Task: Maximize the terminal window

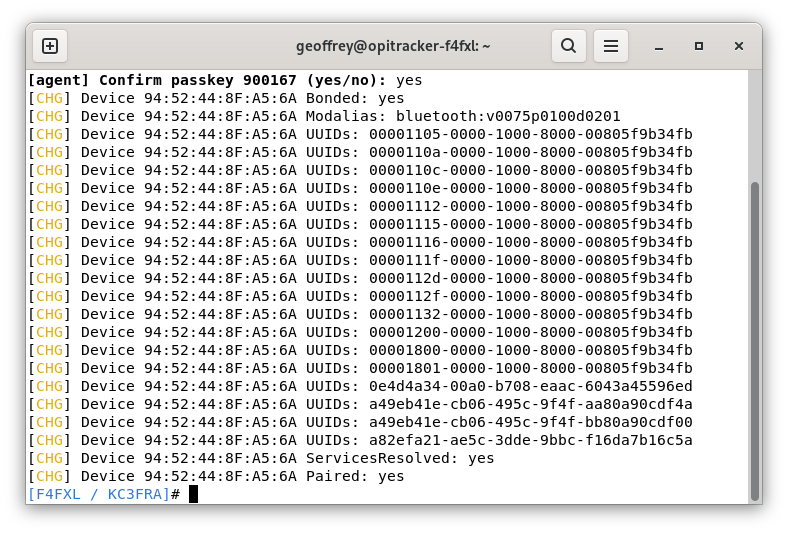Action: tap(699, 46)
